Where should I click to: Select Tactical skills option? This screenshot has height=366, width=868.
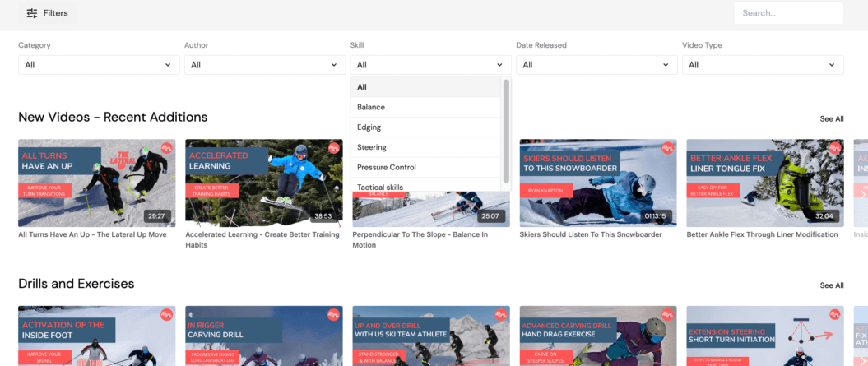click(x=425, y=185)
